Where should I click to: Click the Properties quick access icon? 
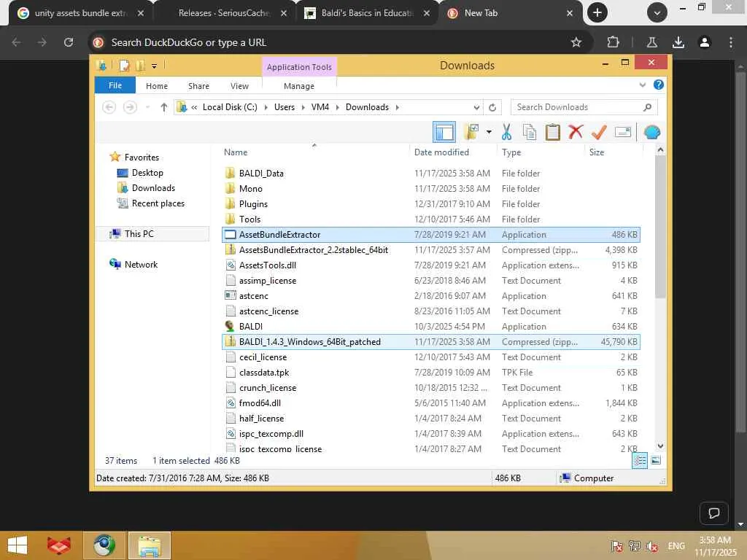pyautogui.click(x=124, y=66)
